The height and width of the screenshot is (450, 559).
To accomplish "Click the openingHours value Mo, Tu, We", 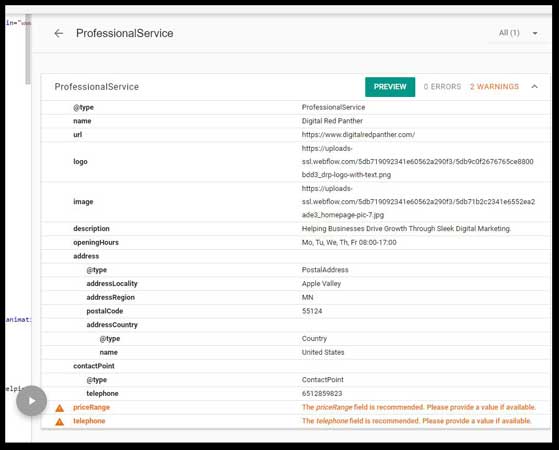I will 349,242.
